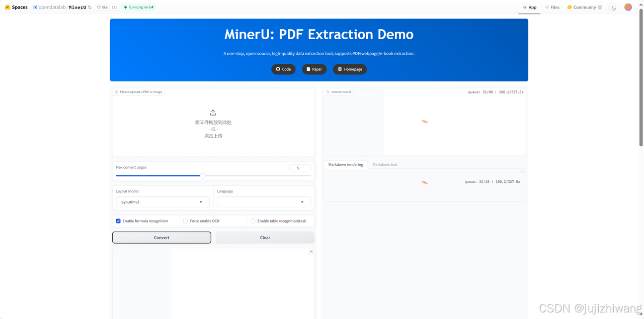Viewport: 644px width, 319px height.
Task: Click the convert result label
Action: 339,92
